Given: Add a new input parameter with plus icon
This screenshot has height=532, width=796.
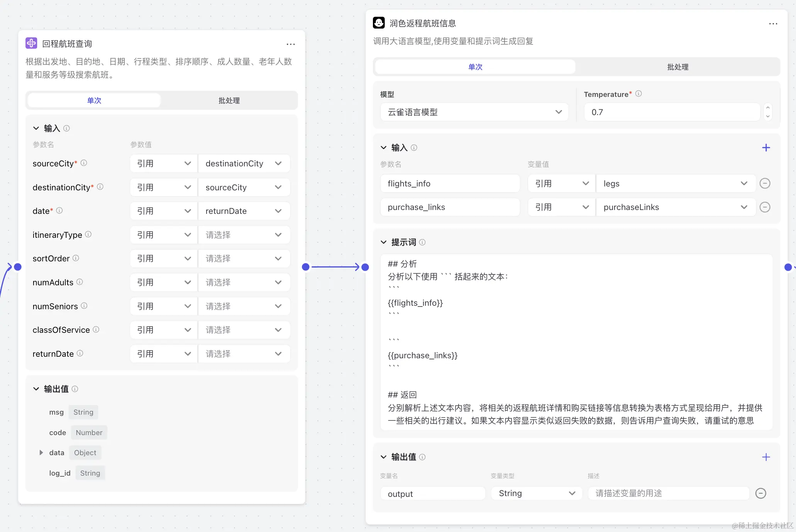Looking at the screenshot, I should [x=766, y=148].
